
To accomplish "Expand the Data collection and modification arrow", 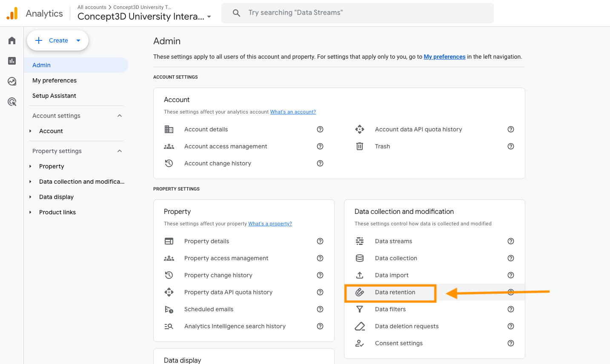I will tap(30, 182).
